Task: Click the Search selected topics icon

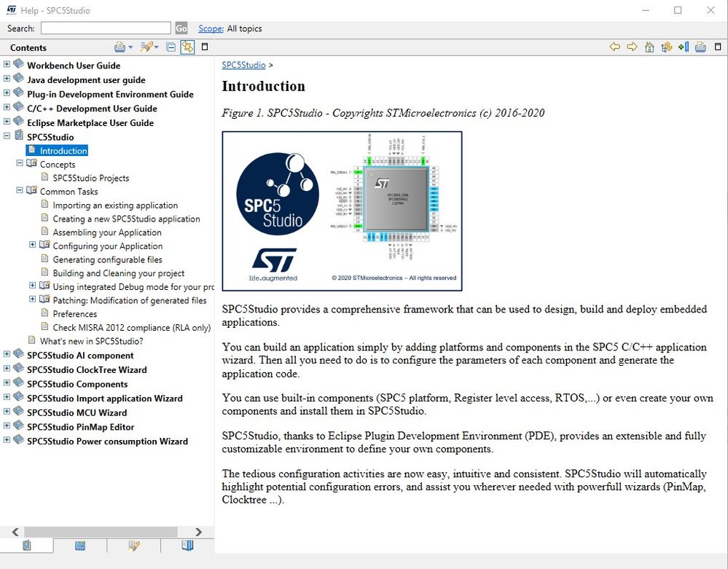Action: (x=146, y=47)
